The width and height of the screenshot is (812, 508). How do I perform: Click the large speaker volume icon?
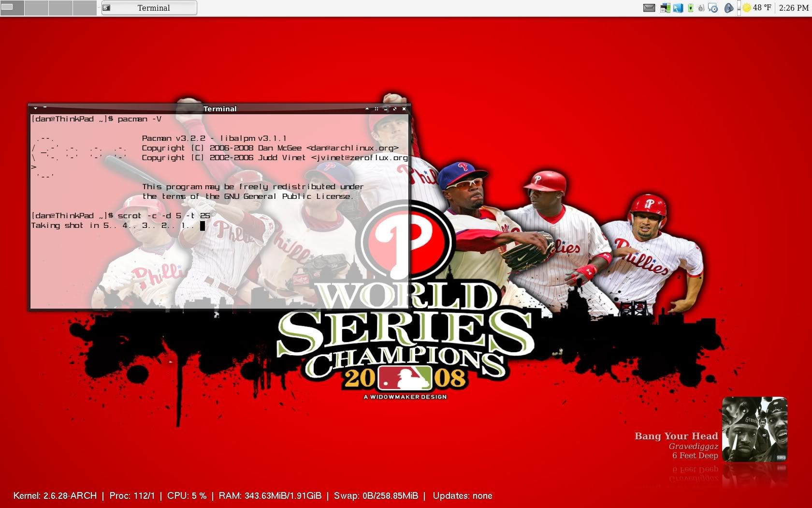729,8
